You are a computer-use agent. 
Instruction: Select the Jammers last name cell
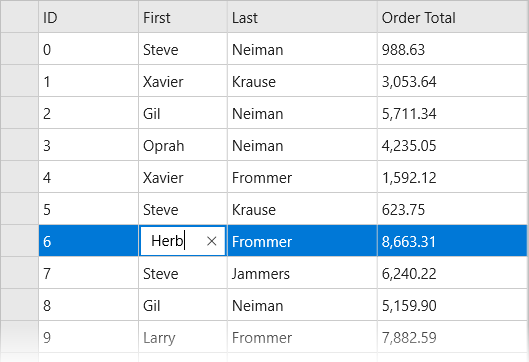click(x=302, y=273)
